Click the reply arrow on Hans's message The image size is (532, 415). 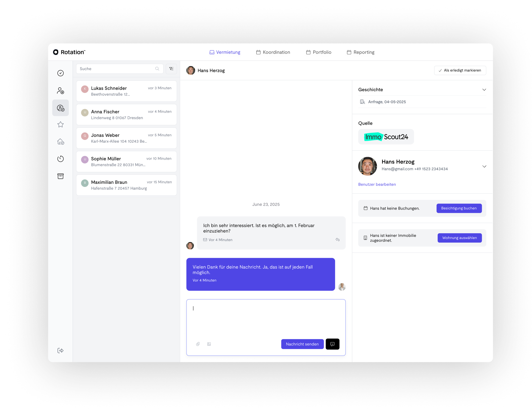(338, 240)
